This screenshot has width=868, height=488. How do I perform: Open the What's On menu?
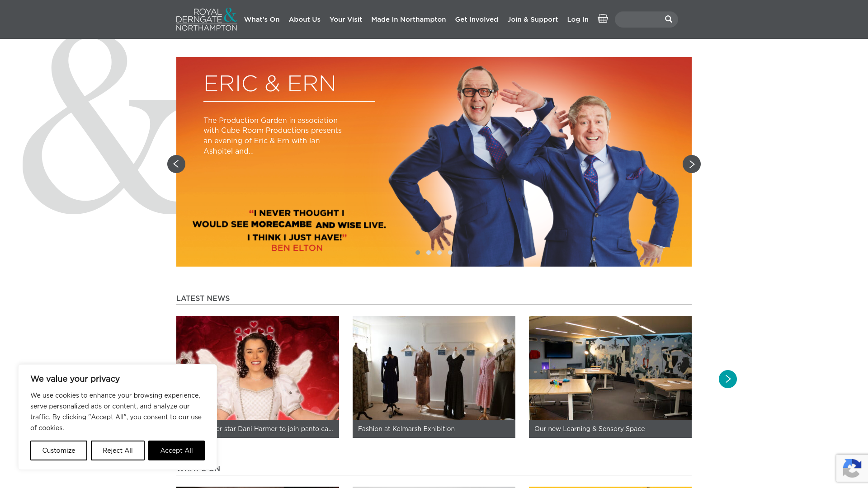(x=262, y=19)
